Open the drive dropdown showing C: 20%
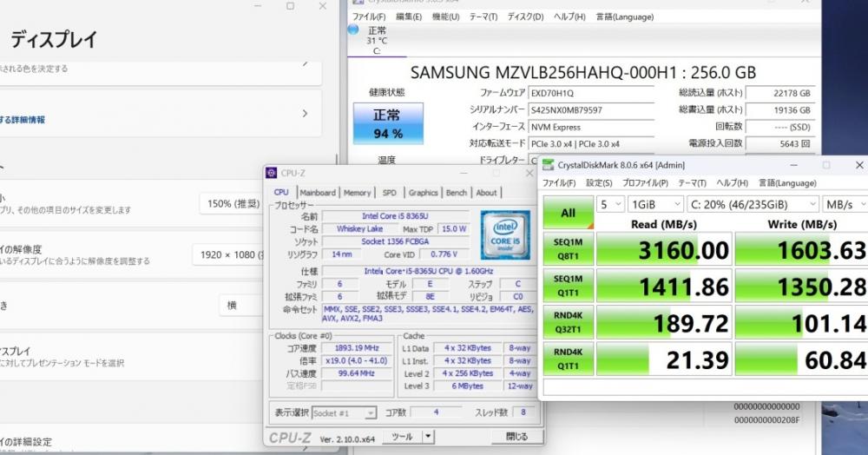868x455 pixels. click(x=753, y=204)
